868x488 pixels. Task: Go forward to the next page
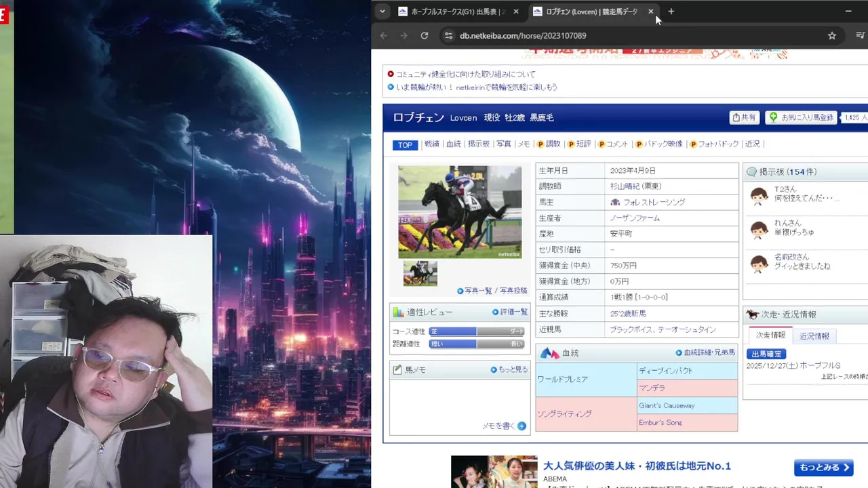coord(404,35)
